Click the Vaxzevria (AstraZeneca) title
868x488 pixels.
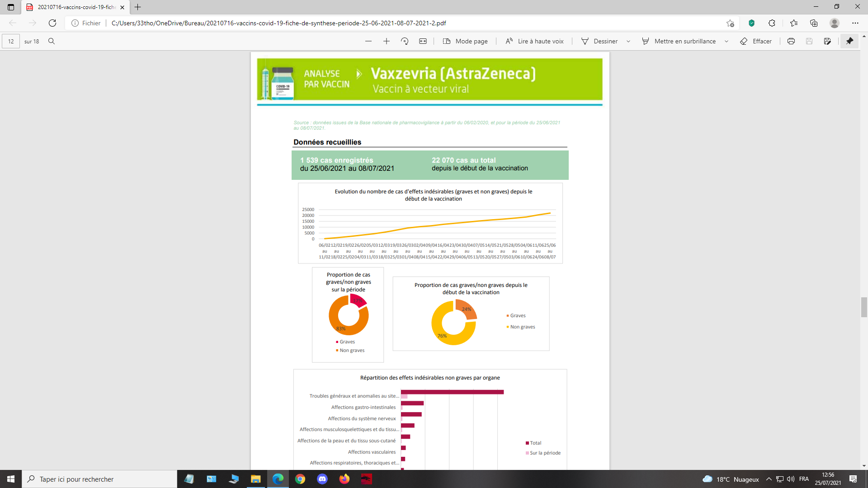pyautogui.click(x=453, y=73)
